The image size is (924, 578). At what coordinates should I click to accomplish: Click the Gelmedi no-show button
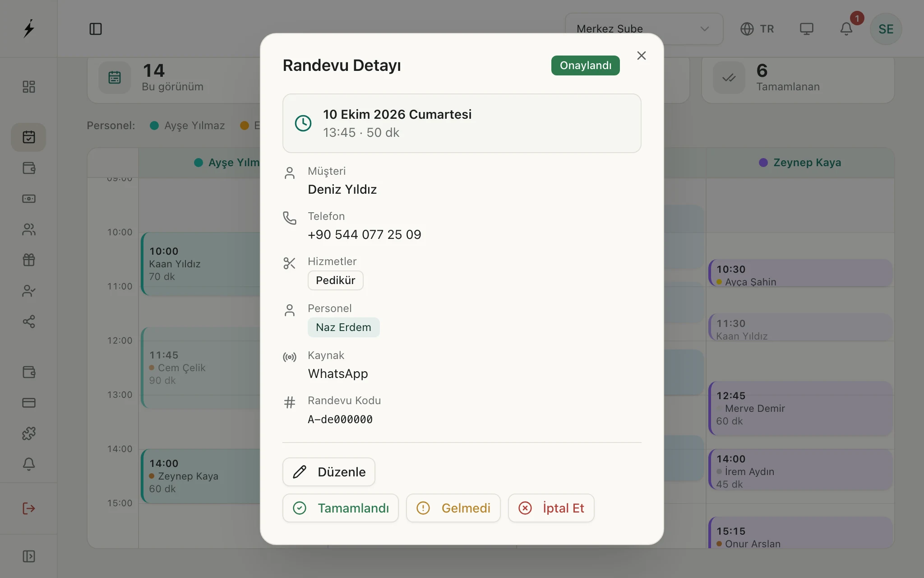pos(453,508)
